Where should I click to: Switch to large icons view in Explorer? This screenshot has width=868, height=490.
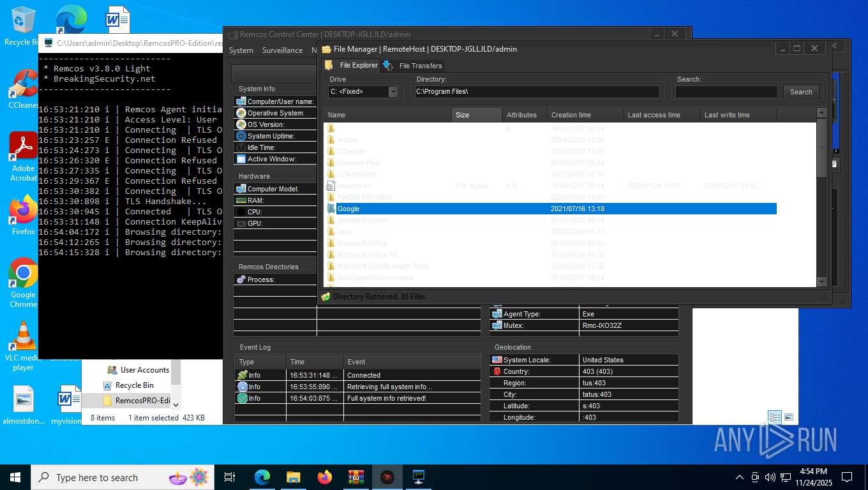(789, 417)
